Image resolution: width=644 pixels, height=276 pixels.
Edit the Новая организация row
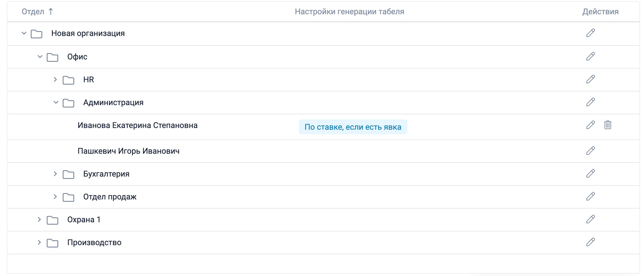click(590, 33)
